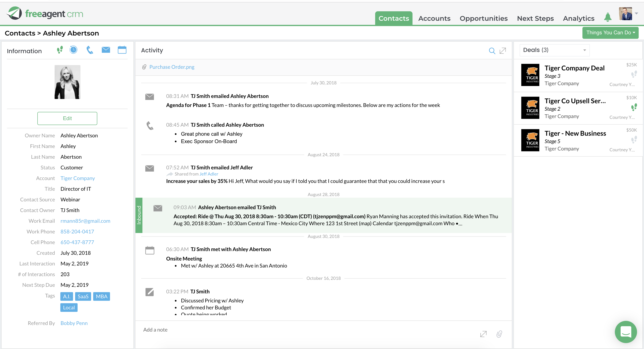
Task: Click the clock history icon in Information
Action: [73, 50]
